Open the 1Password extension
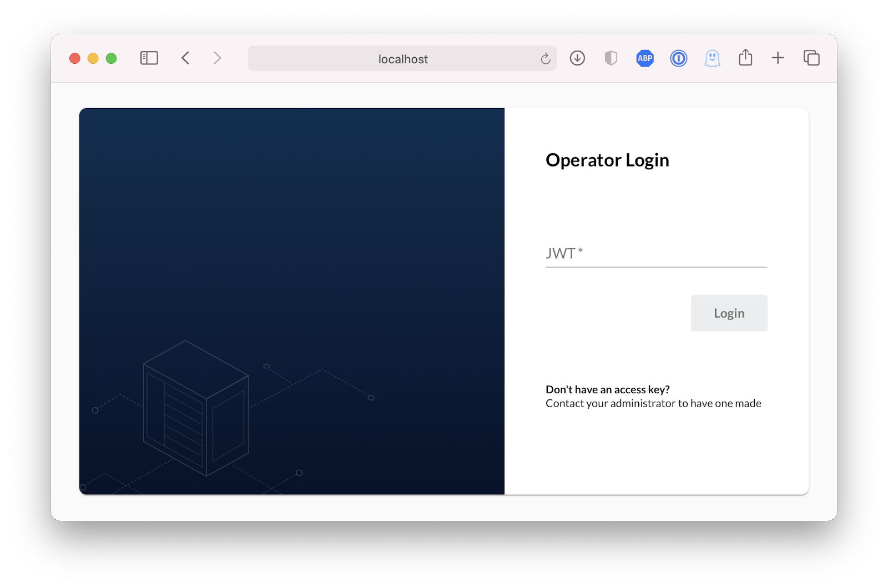Screen dimensions: 888x588 tap(678, 58)
